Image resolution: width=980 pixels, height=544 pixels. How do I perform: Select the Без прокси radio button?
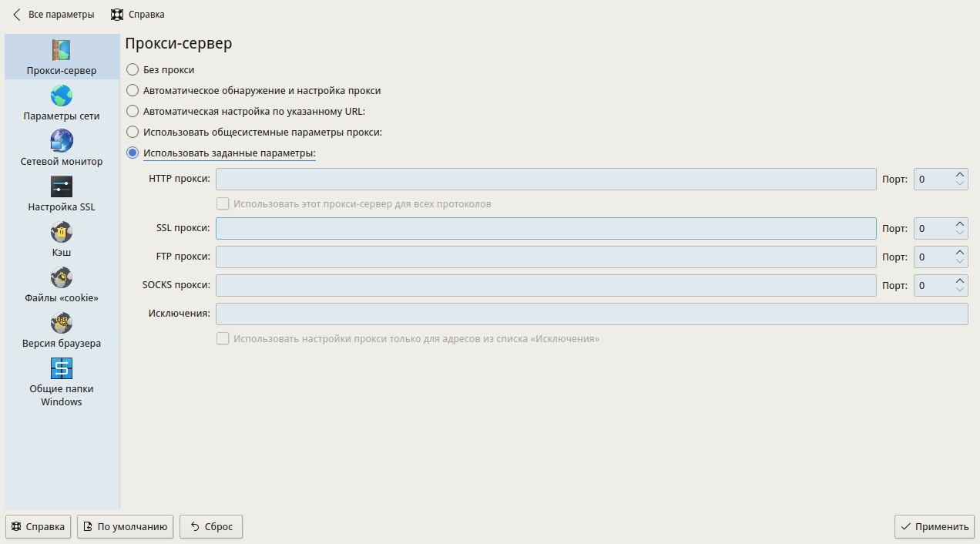(x=133, y=69)
